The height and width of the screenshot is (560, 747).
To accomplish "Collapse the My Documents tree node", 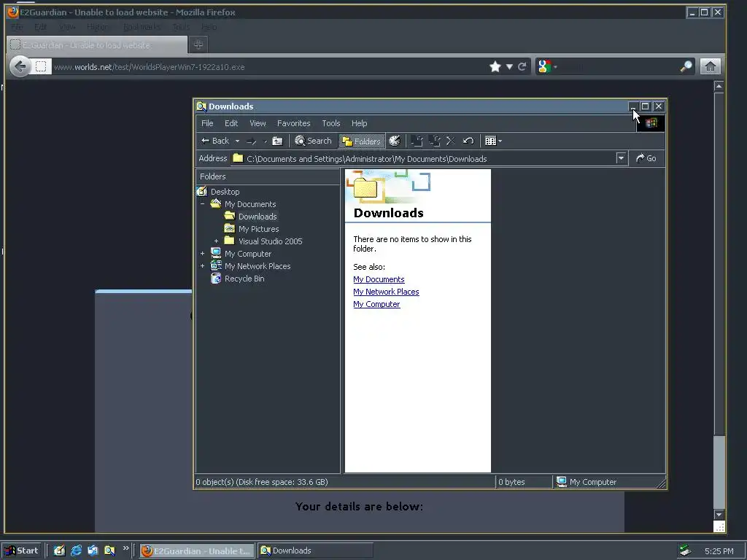I will 203,204.
